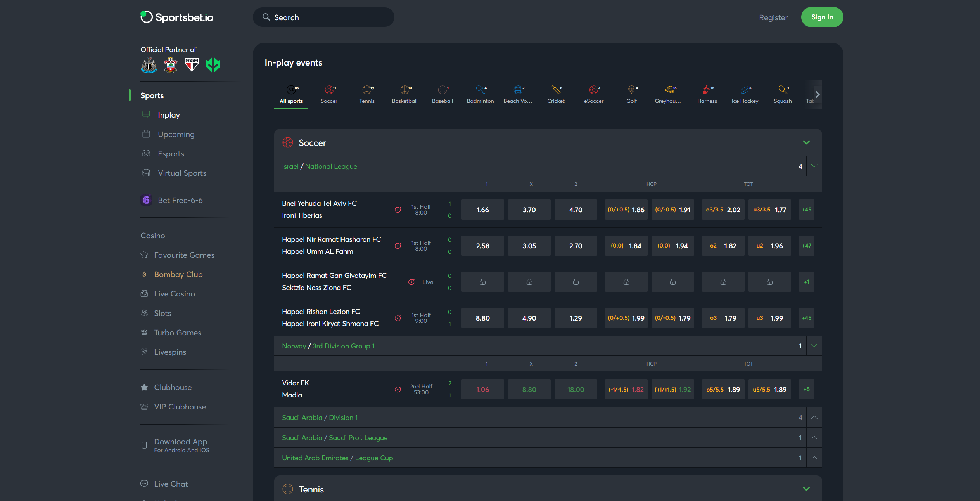Expand the United Arab Emirates League Cup
This screenshot has width=980, height=501.
pos(814,458)
